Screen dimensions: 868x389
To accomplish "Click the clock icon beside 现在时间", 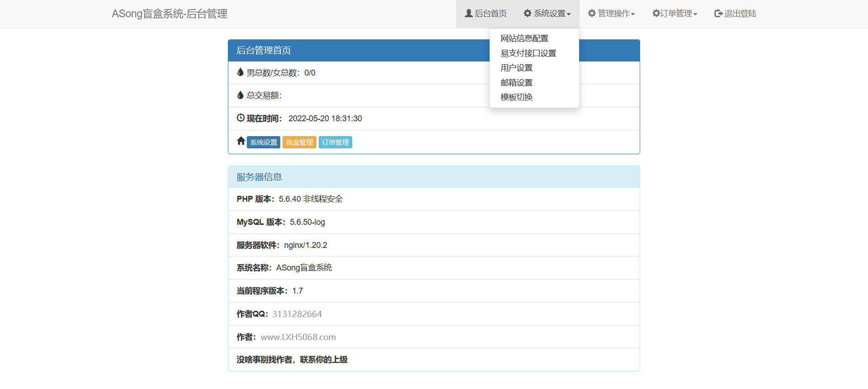I will 241,118.
